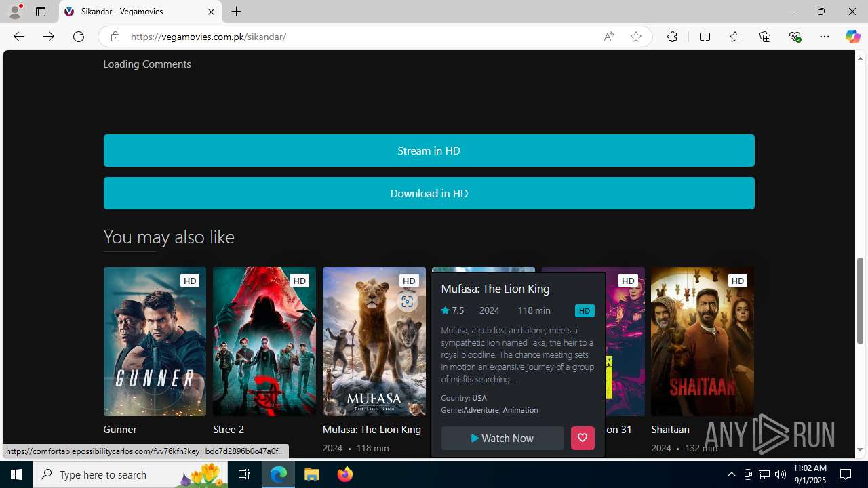Open volume control in system tray
The width and height of the screenshot is (868, 488).
[x=780, y=474]
